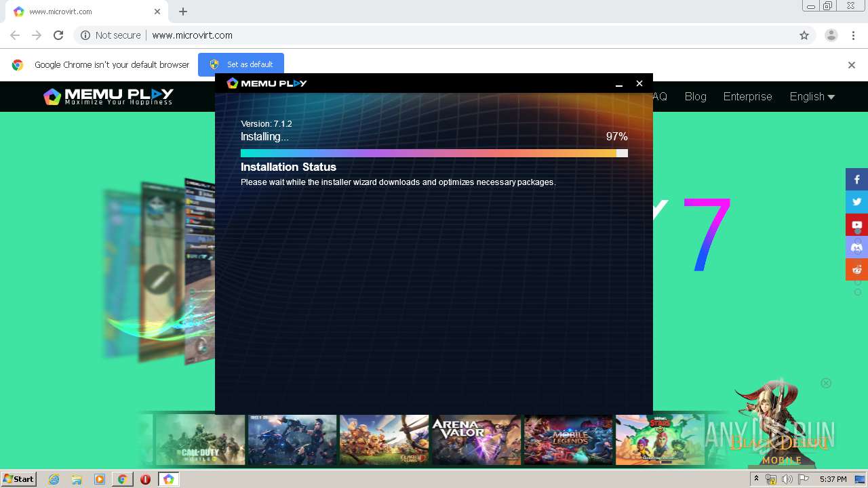Open the Discord sidebar icon
This screenshot has height=488, width=868.
[x=856, y=247]
